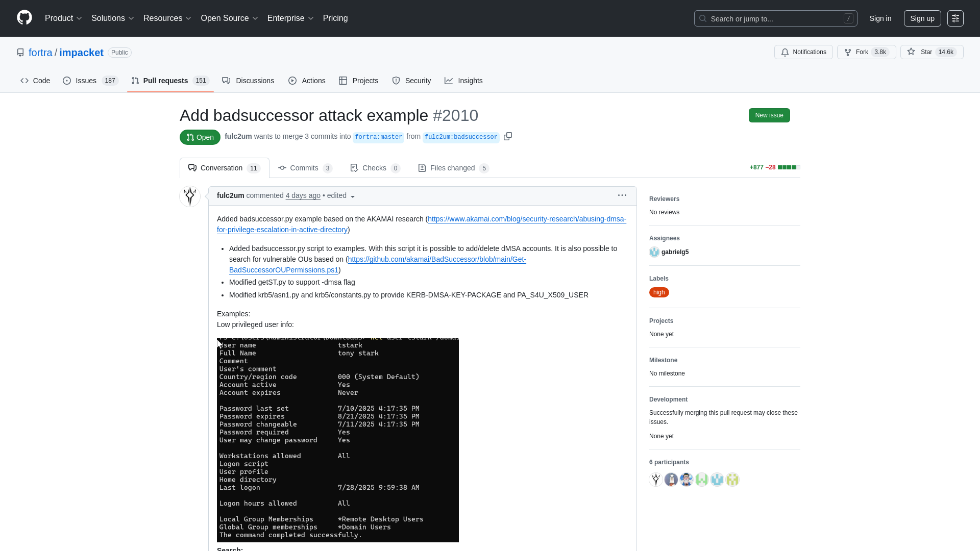The height and width of the screenshot is (551, 980).
Task: Open the Projects tab
Action: (x=358, y=81)
